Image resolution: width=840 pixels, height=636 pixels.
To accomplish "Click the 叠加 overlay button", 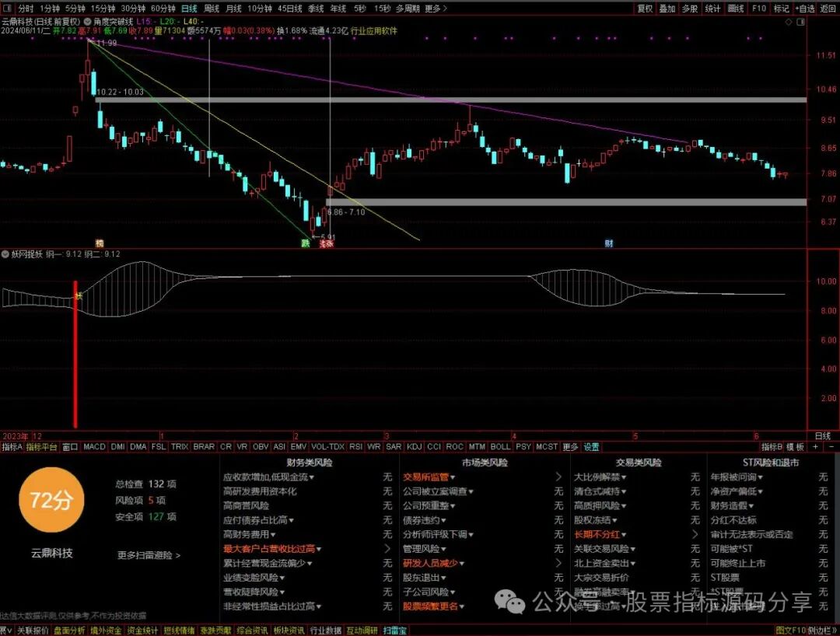I will 667,9.
